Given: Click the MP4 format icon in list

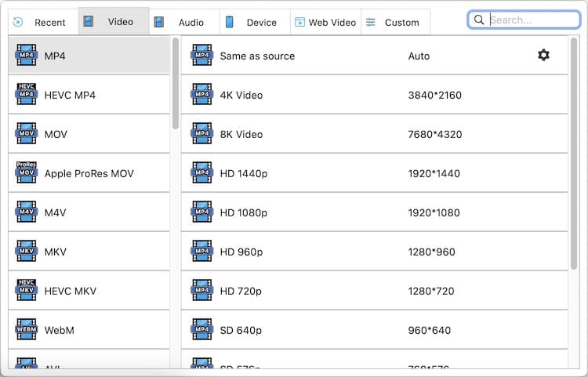Looking at the screenshot, I should point(26,55).
